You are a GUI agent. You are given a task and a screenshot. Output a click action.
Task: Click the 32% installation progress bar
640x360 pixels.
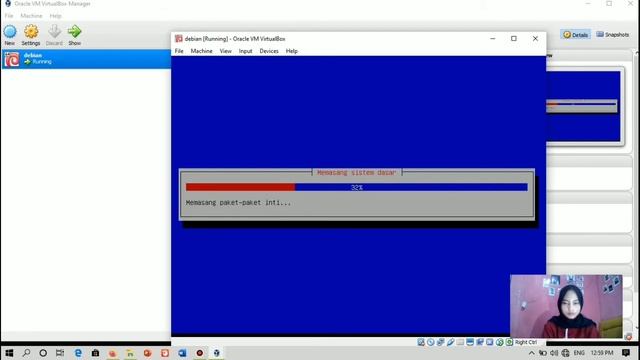tap(357, 187)
